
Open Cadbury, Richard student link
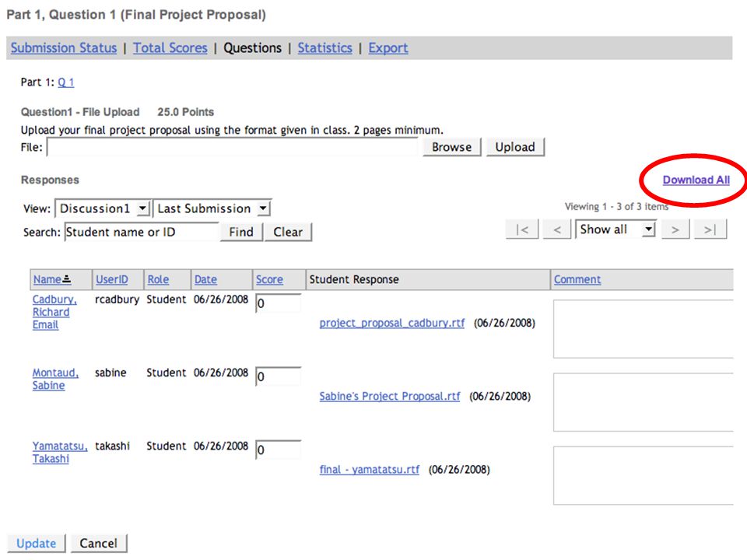coord(54,306)
